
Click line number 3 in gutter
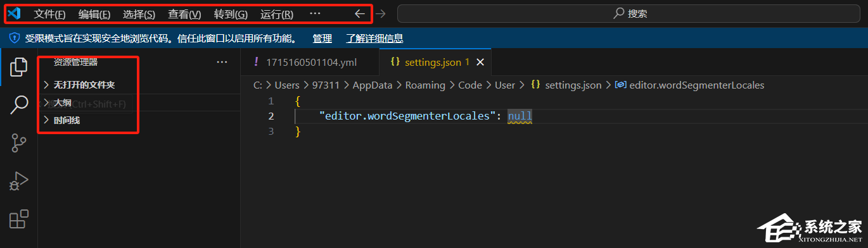tap(271, 132)
